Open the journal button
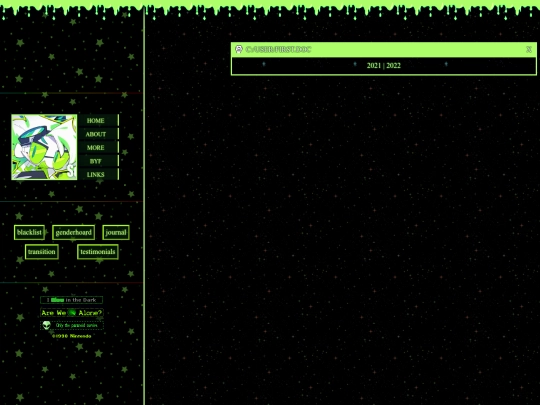 coord(116,232)
